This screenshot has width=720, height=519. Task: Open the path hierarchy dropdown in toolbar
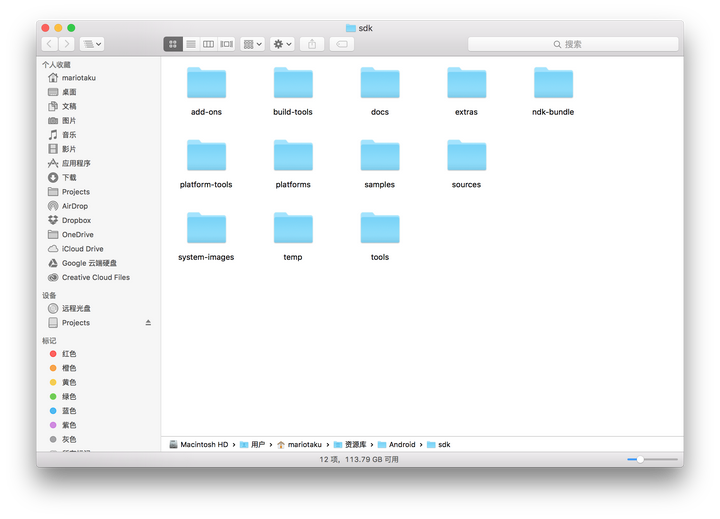point(92,44)
